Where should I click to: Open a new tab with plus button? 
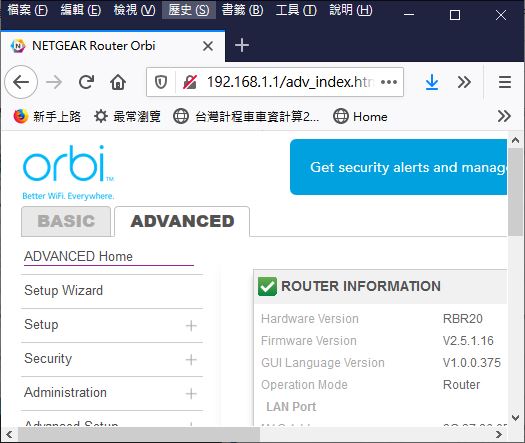pyautogui.click(x=241, y=45)
